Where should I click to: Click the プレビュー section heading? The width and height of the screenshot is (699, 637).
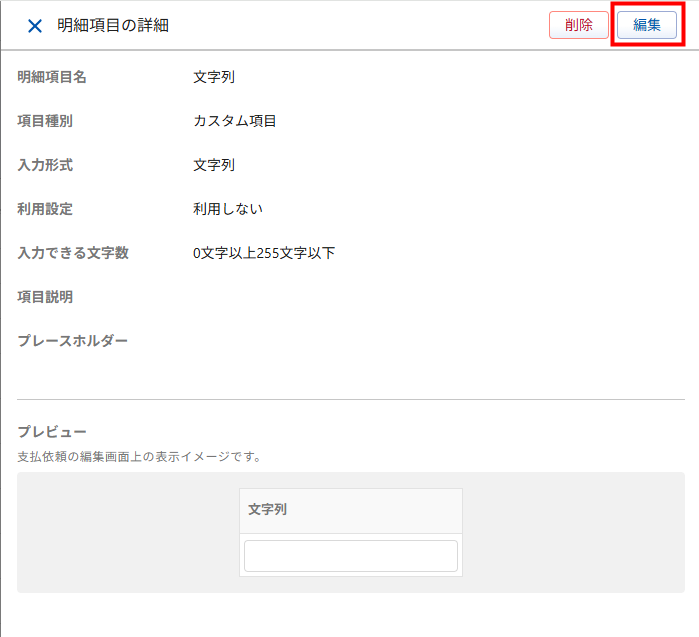coord(52,432)
